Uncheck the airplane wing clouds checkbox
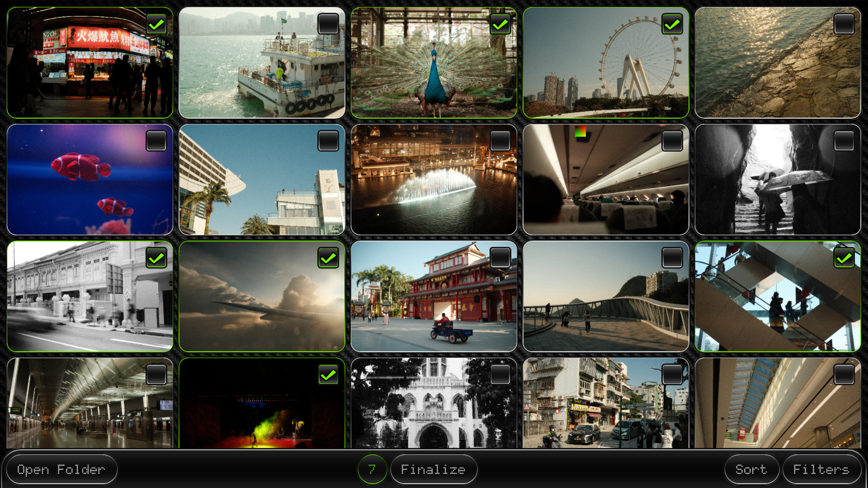 pyautogui.click(x=328, y=258)
